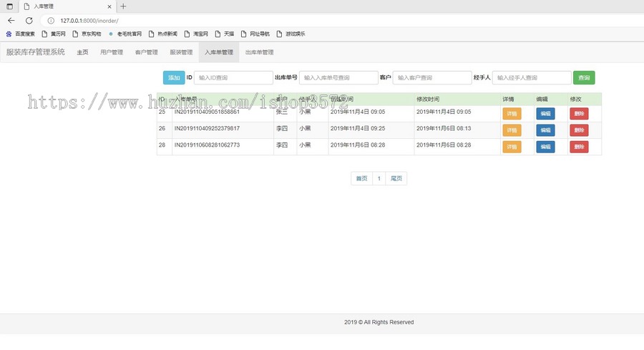The width and height of the screenshot is (644, 350).
Task: Open a new browser tab
Action: [x=123, y=6]
